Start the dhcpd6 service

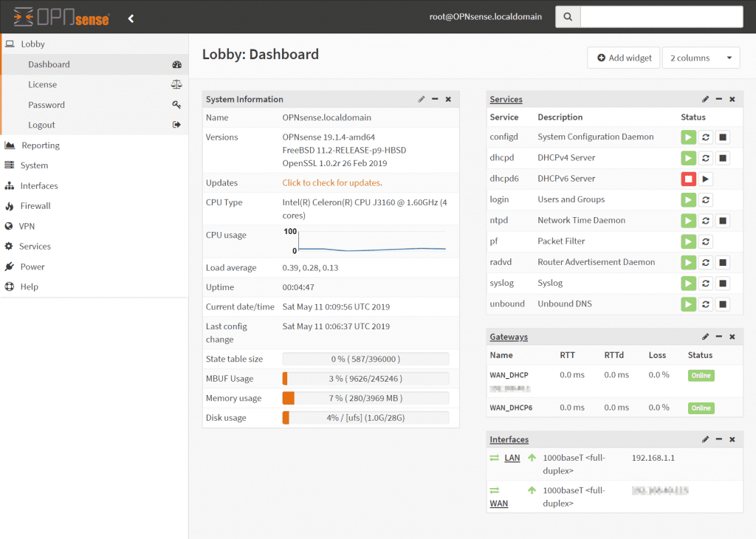(705, 179)
